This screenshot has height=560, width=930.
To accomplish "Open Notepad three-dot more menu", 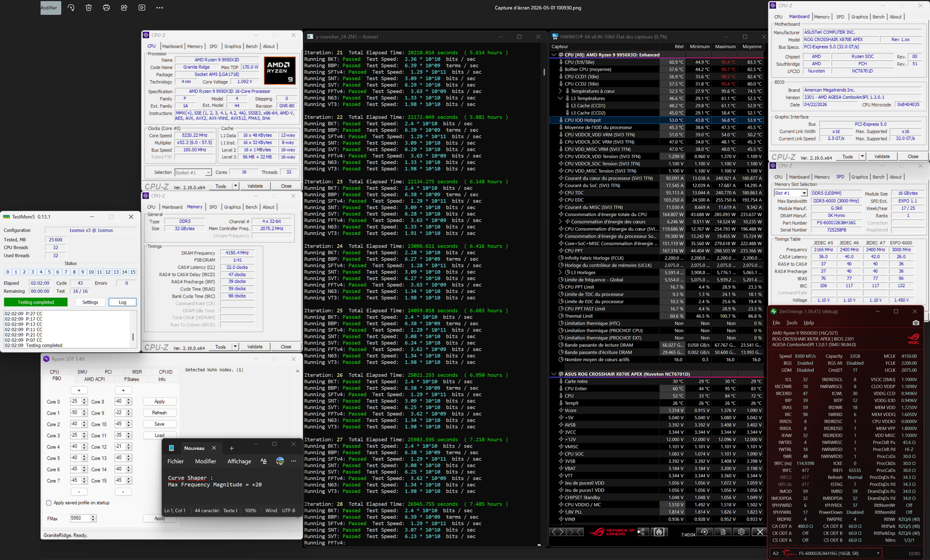I will pos(294,461).
